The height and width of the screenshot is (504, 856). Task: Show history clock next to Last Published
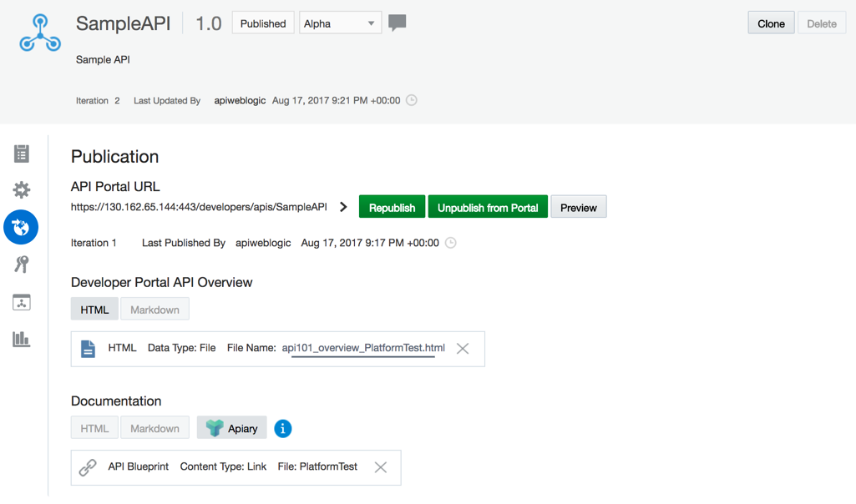point(450,243)
